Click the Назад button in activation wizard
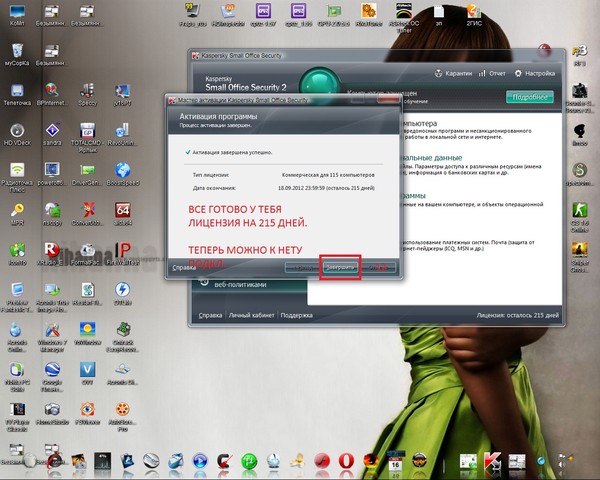600x480 pixels. coord(302,267)
